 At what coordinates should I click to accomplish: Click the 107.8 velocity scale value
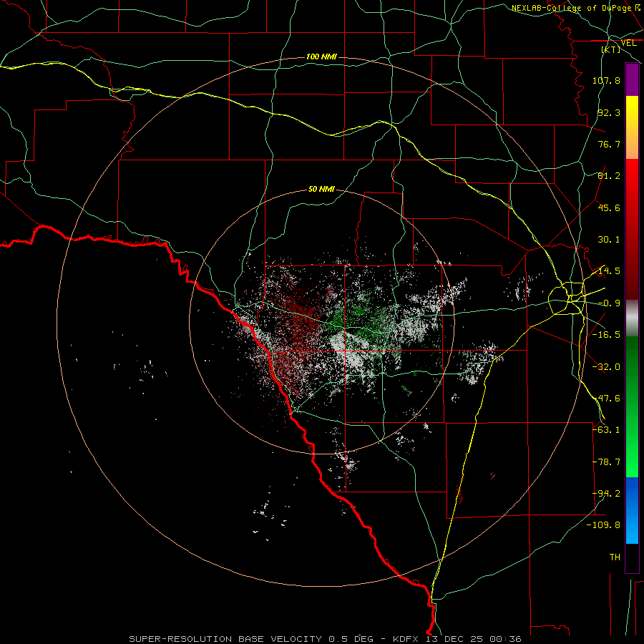coord(606,80)
